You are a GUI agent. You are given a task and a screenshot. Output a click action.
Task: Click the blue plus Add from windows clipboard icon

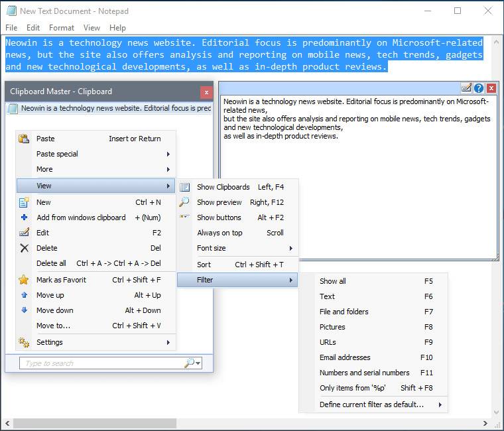point(25,217)
